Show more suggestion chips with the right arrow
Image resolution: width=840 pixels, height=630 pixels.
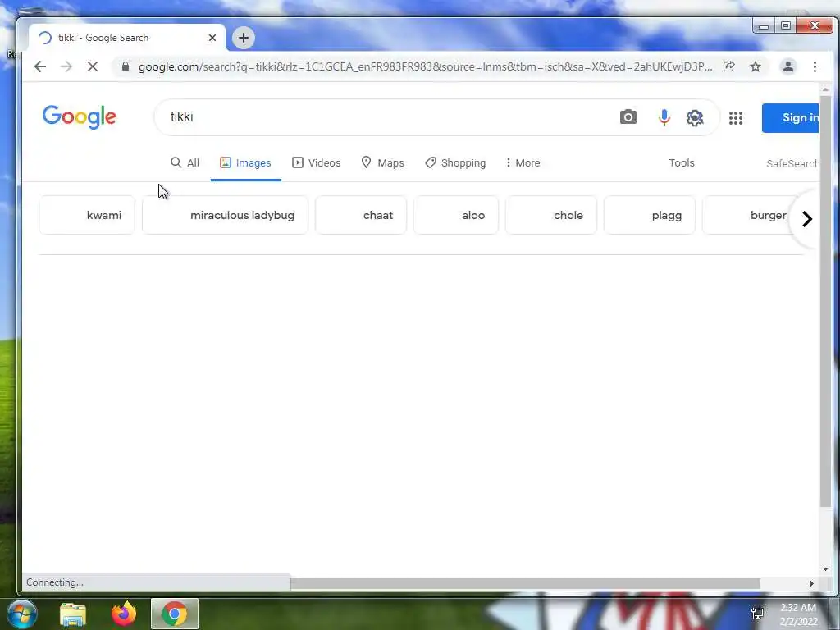pyautogui.click(x=807, y=218)
